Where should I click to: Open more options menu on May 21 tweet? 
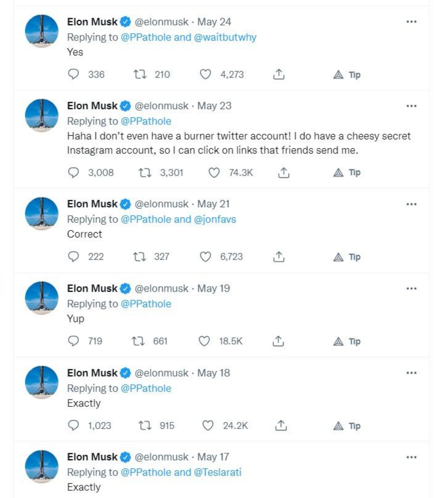tap(411, 204)
